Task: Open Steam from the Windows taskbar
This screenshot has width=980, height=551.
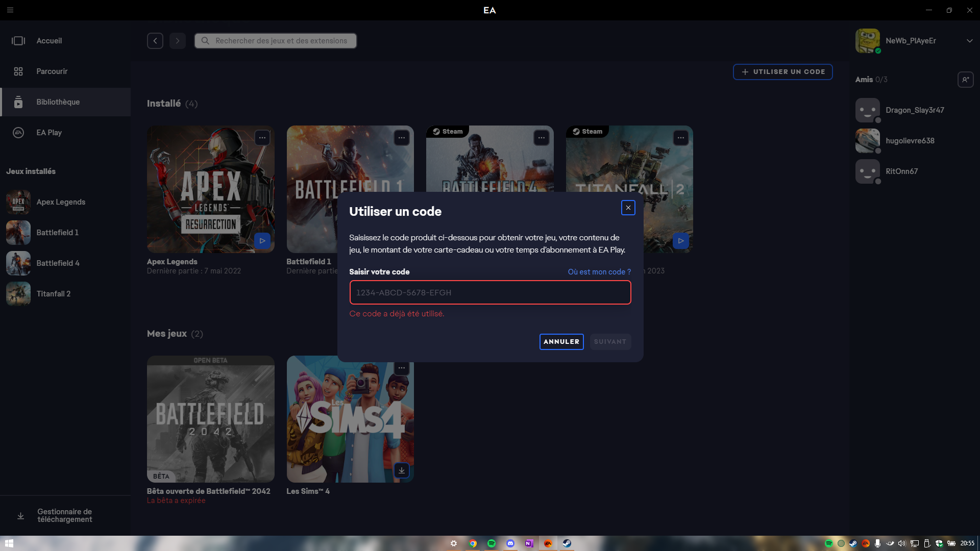Action: click(567, 543)
